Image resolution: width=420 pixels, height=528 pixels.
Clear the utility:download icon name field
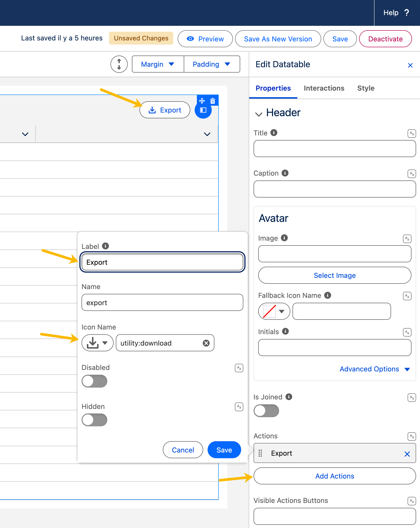pyautogui.click(x=206, y=343)
